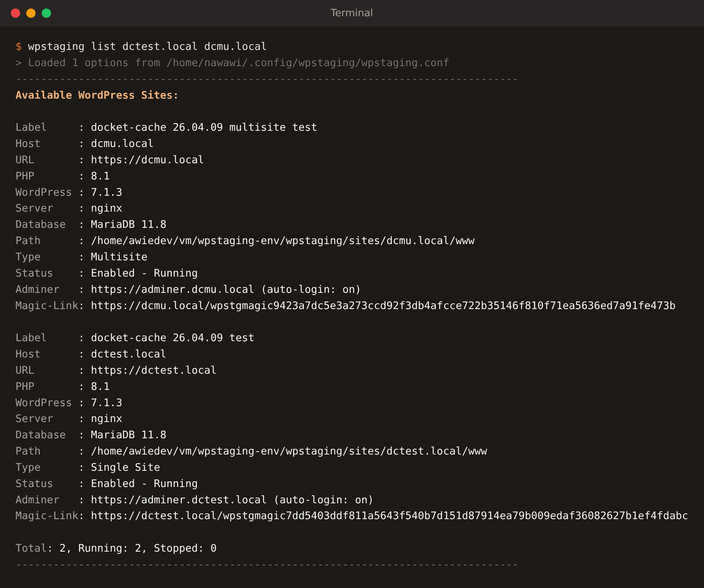
Task: Click the path ending in dcmu.local/www
Action: pos(283,241)
